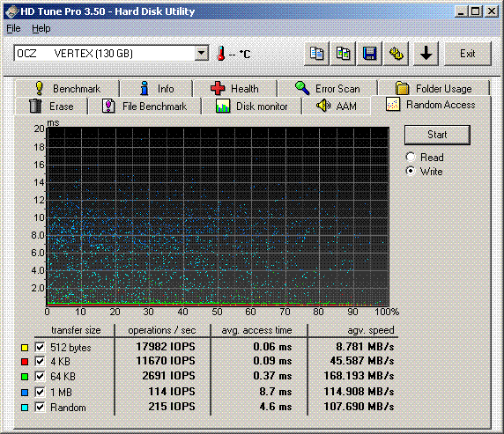Switch to the Benchmark tab

click(67, 88)
